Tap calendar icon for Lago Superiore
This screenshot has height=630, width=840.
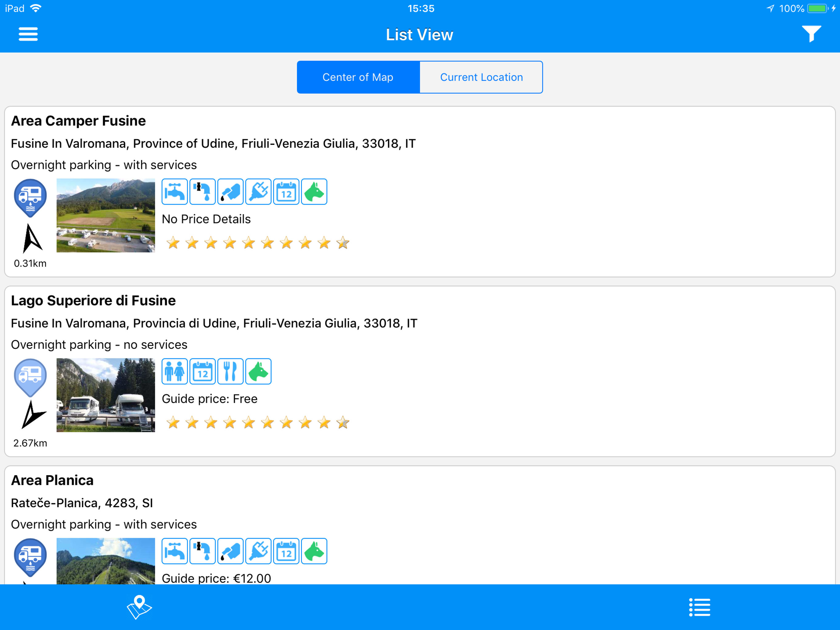point(202,371)
